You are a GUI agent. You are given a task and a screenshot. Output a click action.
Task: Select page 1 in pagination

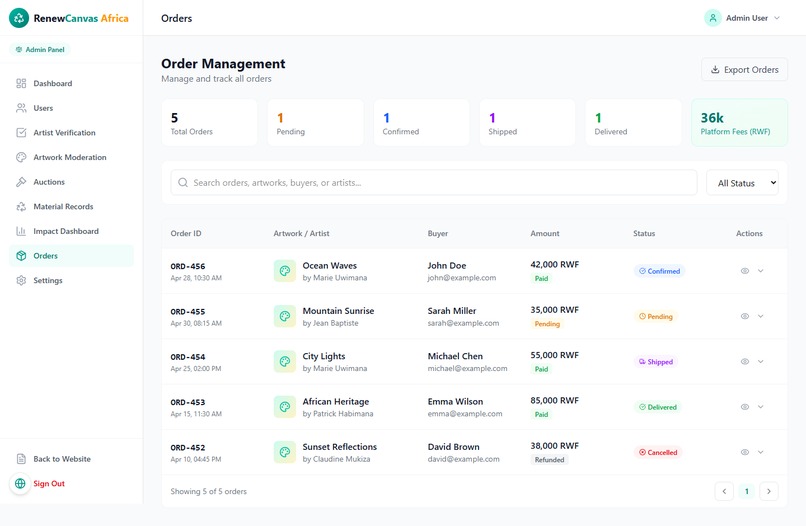click(747, 491)
